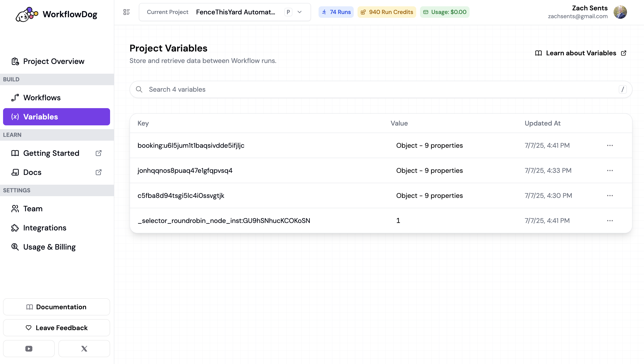Open options menu for jonhqqnos8puaq47e1gfqpvsq4 row

point(610,171)
